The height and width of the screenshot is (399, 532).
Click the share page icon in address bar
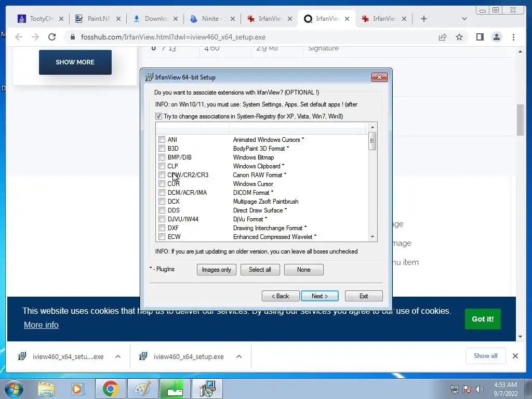pyautogui.click(x=443, y=37)
